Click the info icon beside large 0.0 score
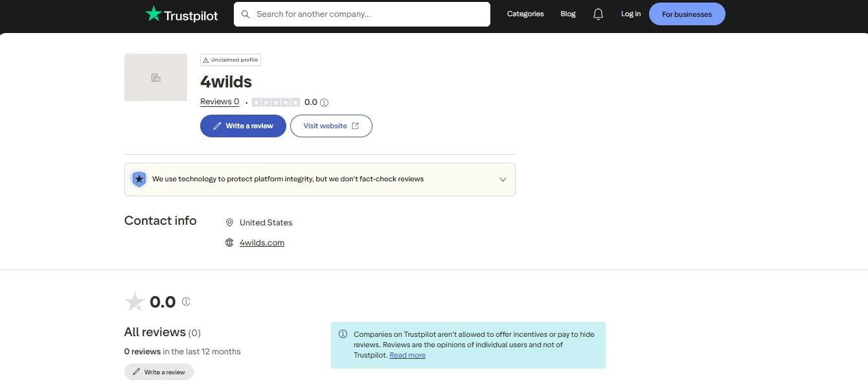Screen dimensions: 868x388 click(x=186, y=302)
